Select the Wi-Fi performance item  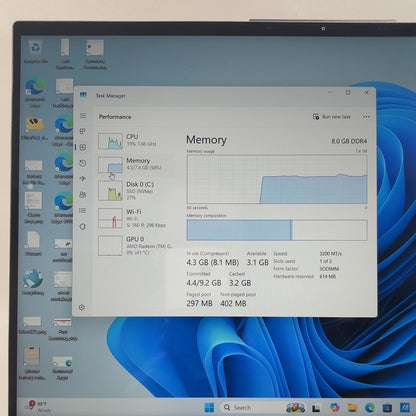pyautogui.click(x=136, y=218)
